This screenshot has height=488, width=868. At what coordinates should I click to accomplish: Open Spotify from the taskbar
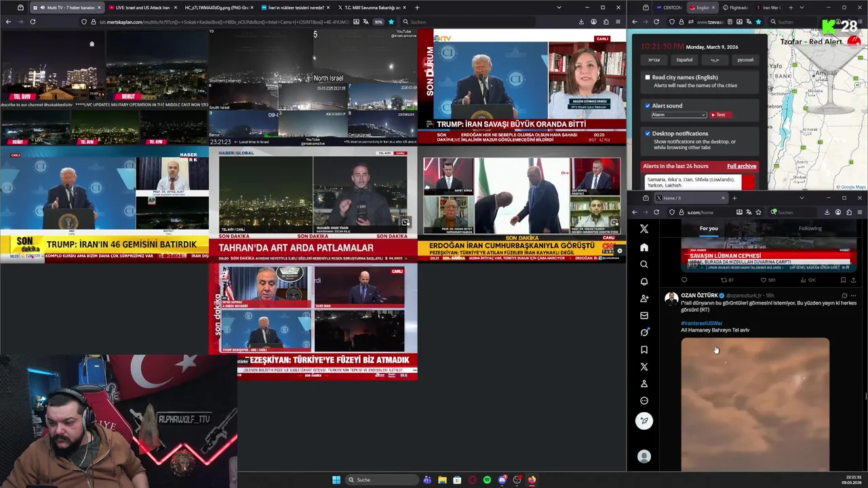(487, 480)
